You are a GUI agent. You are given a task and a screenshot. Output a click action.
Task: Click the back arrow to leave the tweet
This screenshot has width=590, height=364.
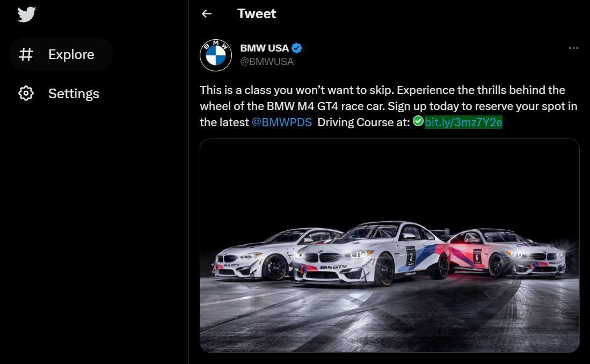[207, 13]
